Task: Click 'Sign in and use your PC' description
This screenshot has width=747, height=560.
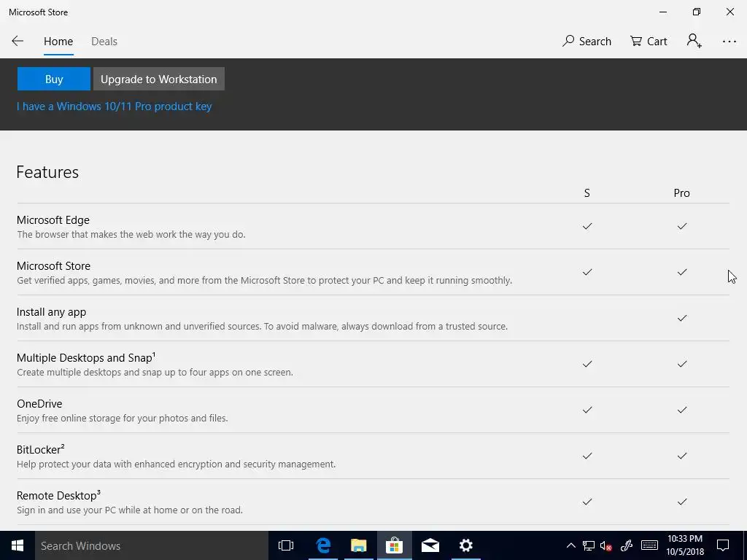Action: (130, 510)
